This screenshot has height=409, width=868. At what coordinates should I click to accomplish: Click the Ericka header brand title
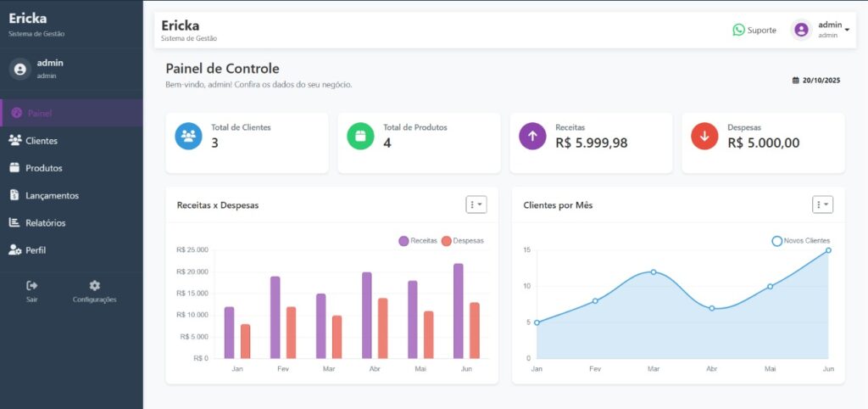(181, 25)
